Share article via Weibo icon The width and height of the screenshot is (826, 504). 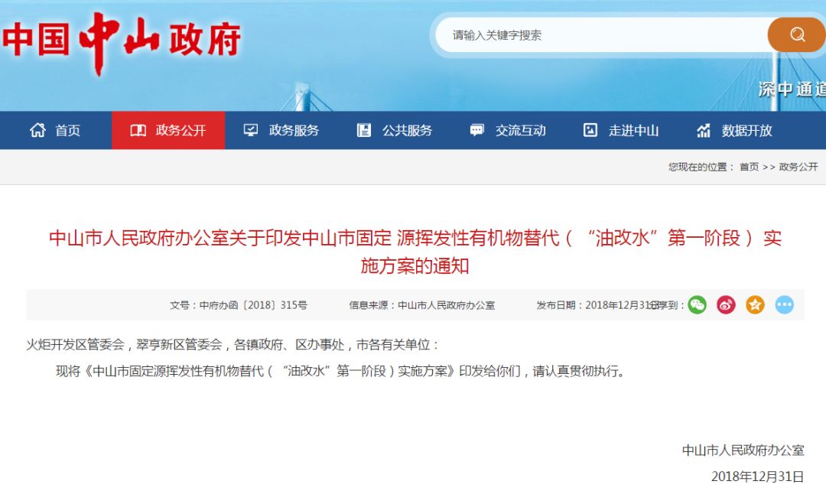click(x=726, y=305)
